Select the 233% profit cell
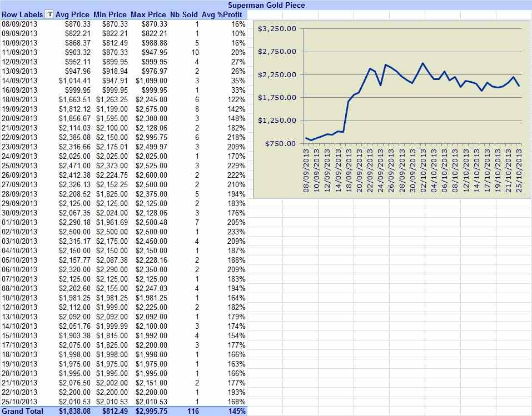The height and width of the screenshot is (416, 532). pos(236,232)
